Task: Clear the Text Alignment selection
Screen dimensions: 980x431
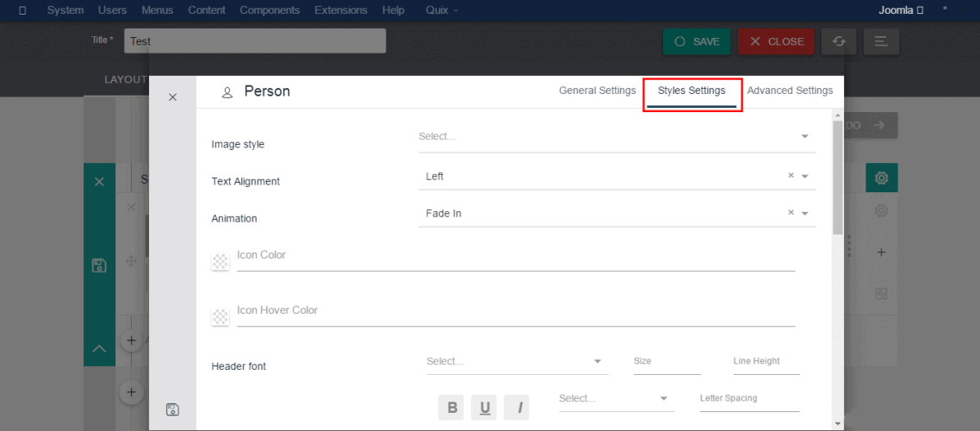Action: pos(791,176)
